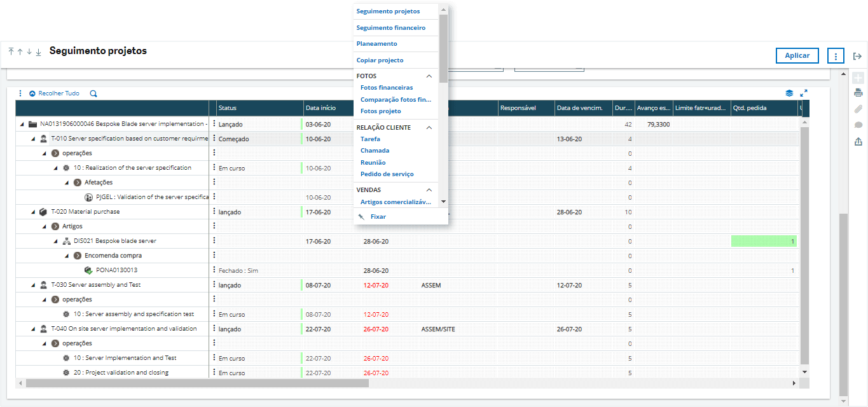Choose Copiar projecto from the menu
The height and width of the screenshot is (407, 868).
pyautogui.click(x=380, y=60)
